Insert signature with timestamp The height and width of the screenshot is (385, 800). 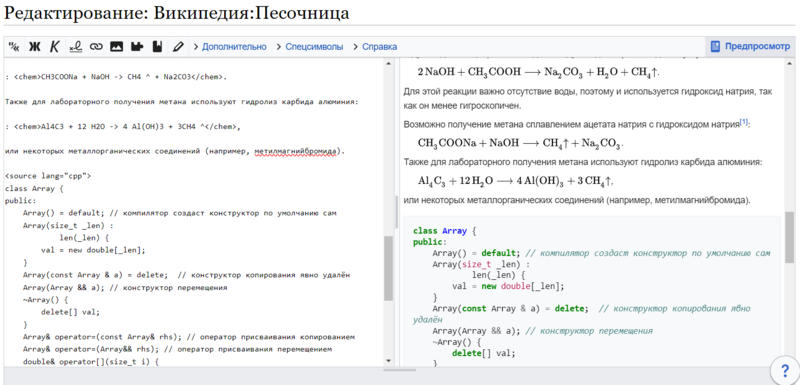coord(76,47)
